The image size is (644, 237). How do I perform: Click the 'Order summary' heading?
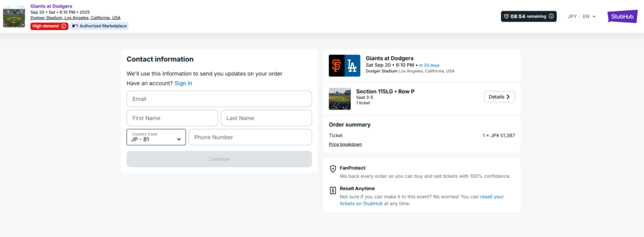[350, 124]
